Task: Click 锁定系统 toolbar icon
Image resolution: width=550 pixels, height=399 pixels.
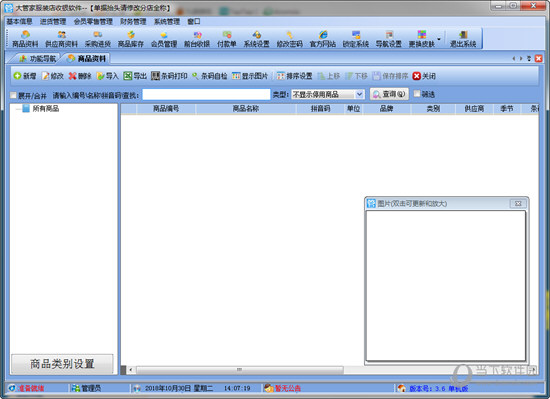Action: pyautogui.click(x=356, y=39)
